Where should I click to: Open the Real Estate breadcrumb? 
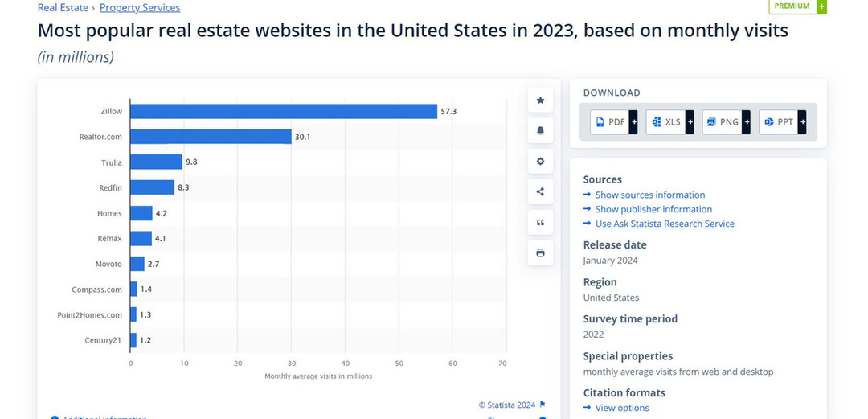point(63,8)
